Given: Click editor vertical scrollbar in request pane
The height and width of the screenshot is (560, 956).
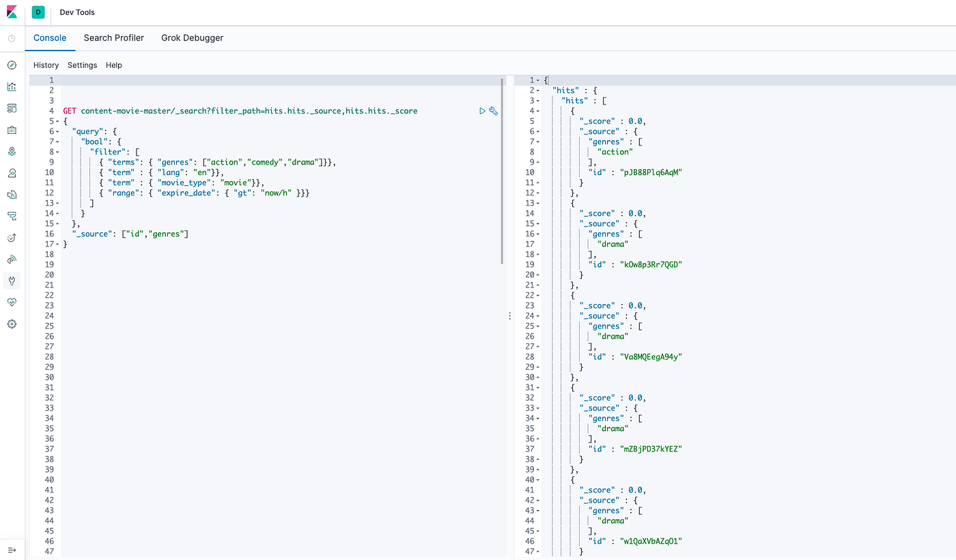Looking at the screenshot, I should point(503,171).
